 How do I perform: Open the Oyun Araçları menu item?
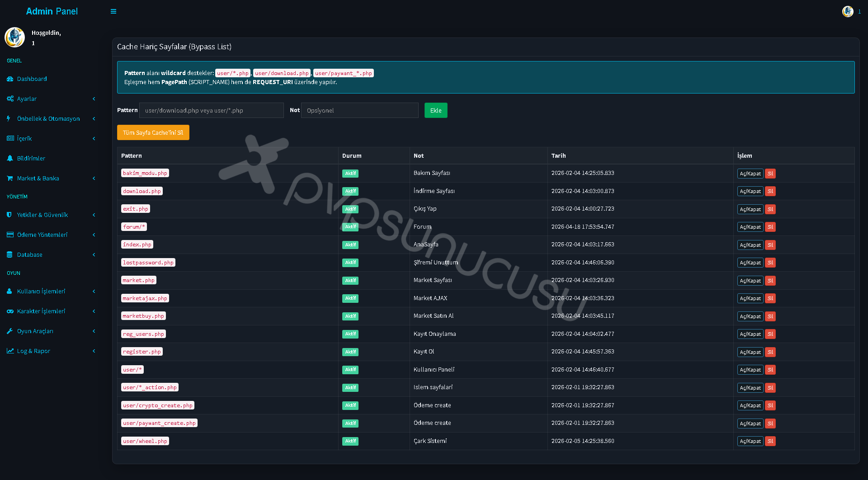point(52,331)
